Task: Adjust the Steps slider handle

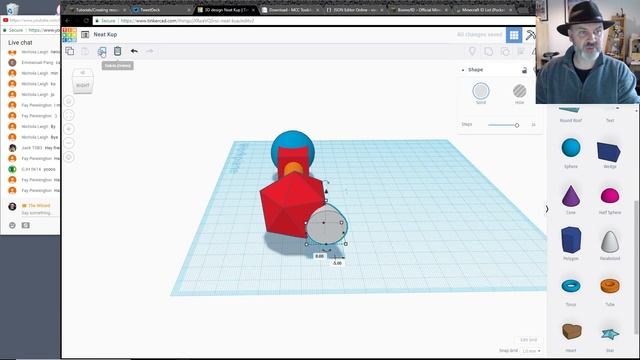Action: tap(517, 125)
